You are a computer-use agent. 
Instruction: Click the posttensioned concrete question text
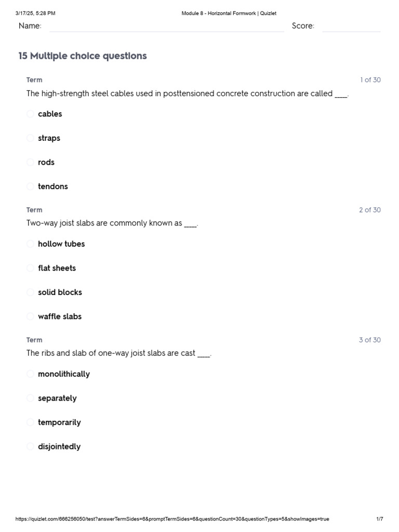pyautogui.click(x=187, y=94)
